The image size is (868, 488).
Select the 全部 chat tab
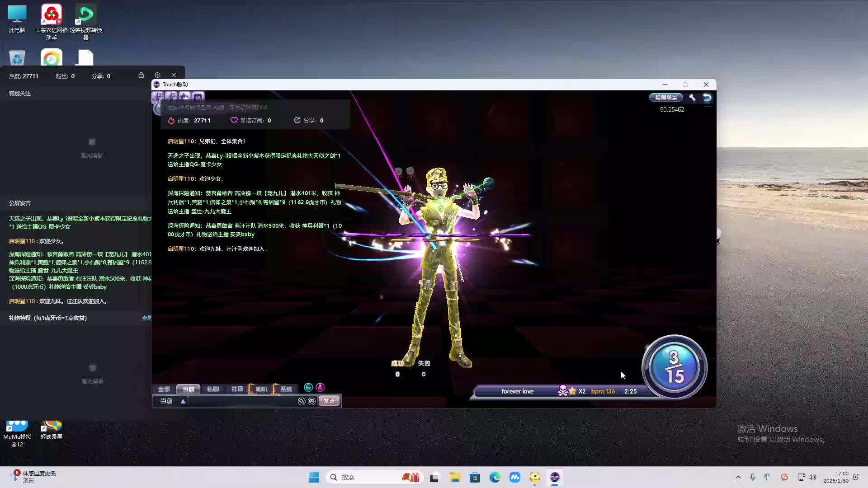tap(164, 389)
